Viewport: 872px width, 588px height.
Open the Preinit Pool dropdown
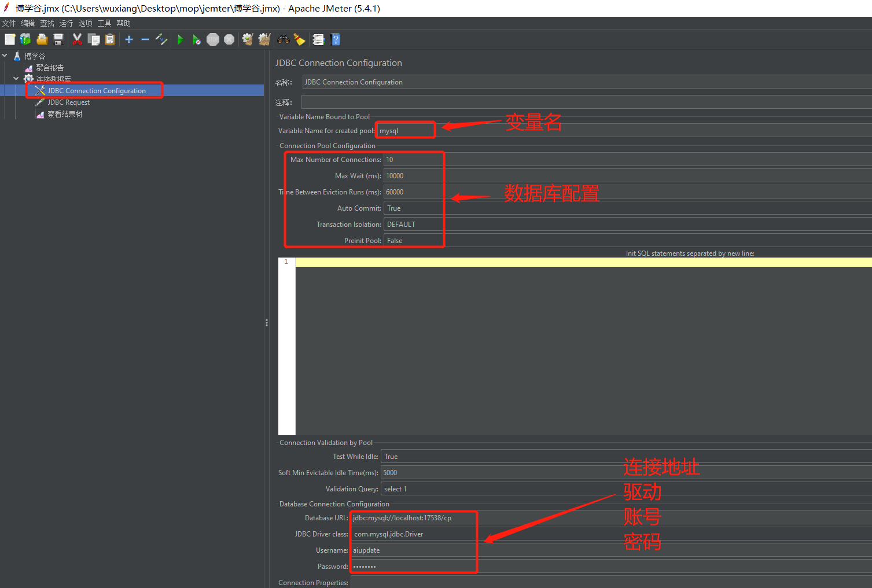click(x=628, y=241)
